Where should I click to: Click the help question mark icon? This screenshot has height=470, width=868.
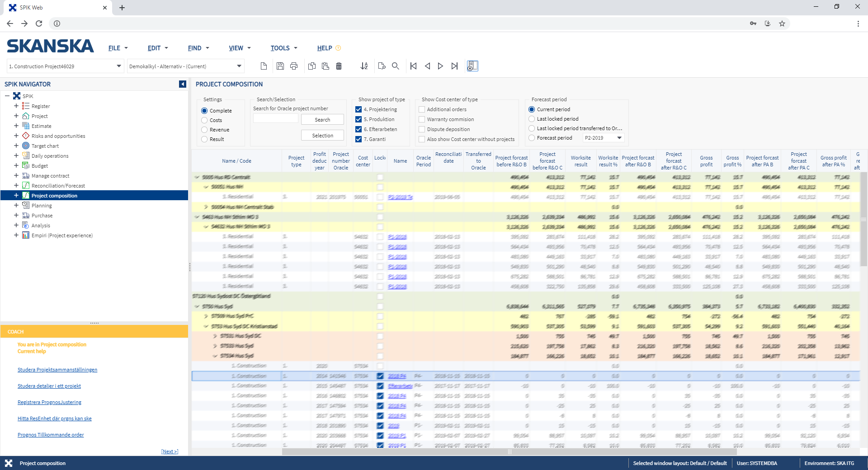[338, 48]
